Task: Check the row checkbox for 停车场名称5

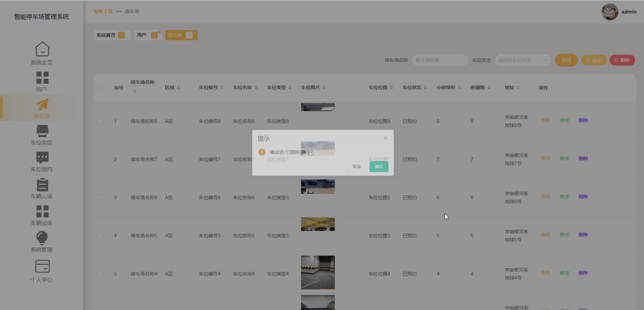Action: click(x=99, y=236)
